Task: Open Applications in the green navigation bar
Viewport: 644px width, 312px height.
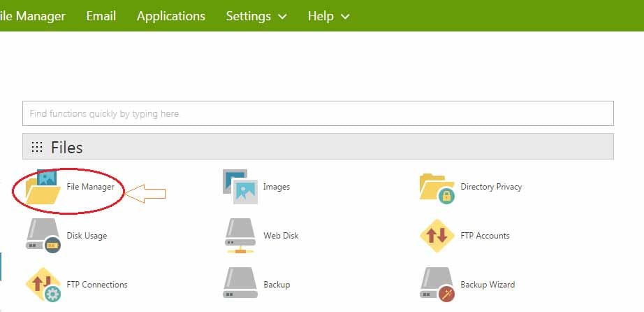Action: 171,15
